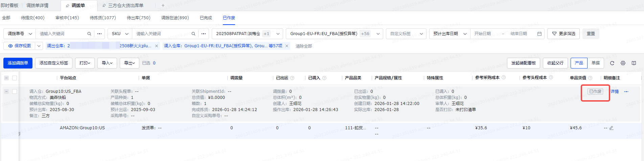Click the 发起装配看板 button
Screen dimensions: 644x161
524,63
